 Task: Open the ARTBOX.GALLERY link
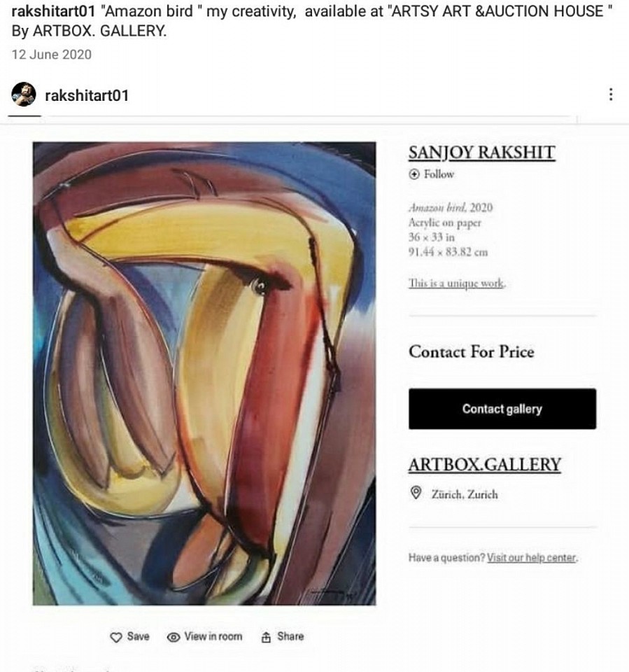click(x=484, y=465)
